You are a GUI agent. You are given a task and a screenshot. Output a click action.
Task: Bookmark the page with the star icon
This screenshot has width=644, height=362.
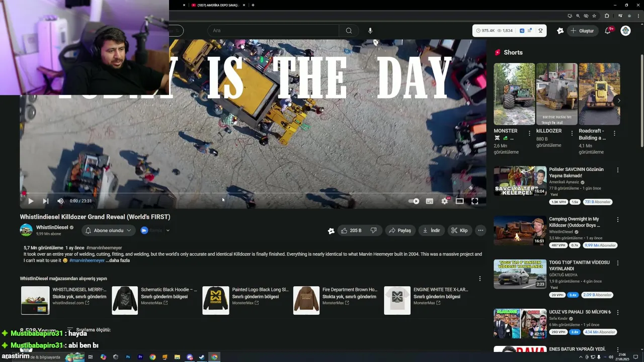click(x=594, y=16)
